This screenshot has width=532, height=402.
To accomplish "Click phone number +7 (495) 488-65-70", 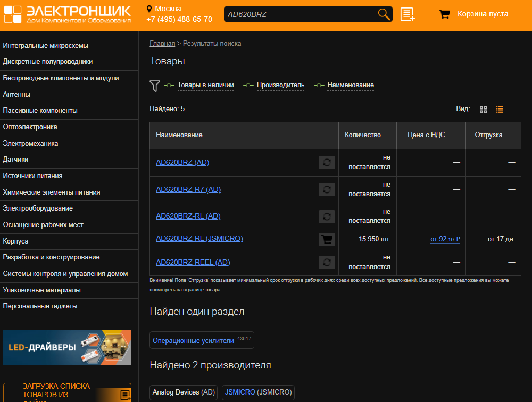I will click(x=179, y=19).
